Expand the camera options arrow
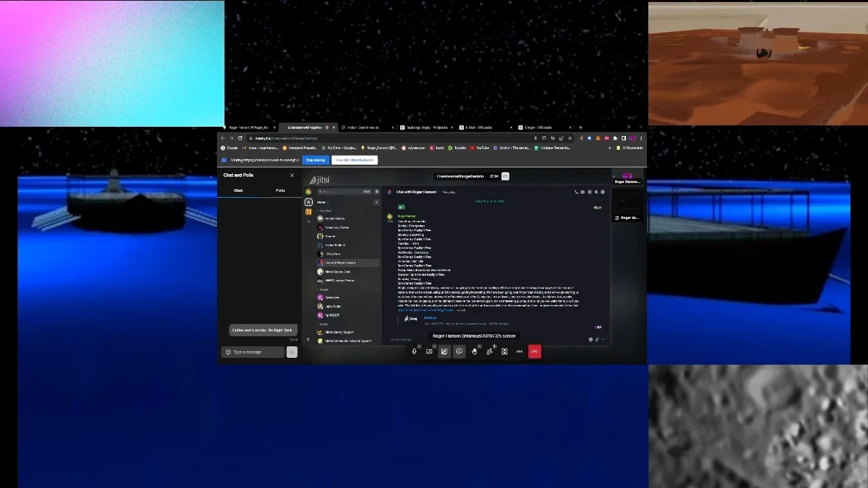Viewport: 868px width, 488px height. coord(435,346)
